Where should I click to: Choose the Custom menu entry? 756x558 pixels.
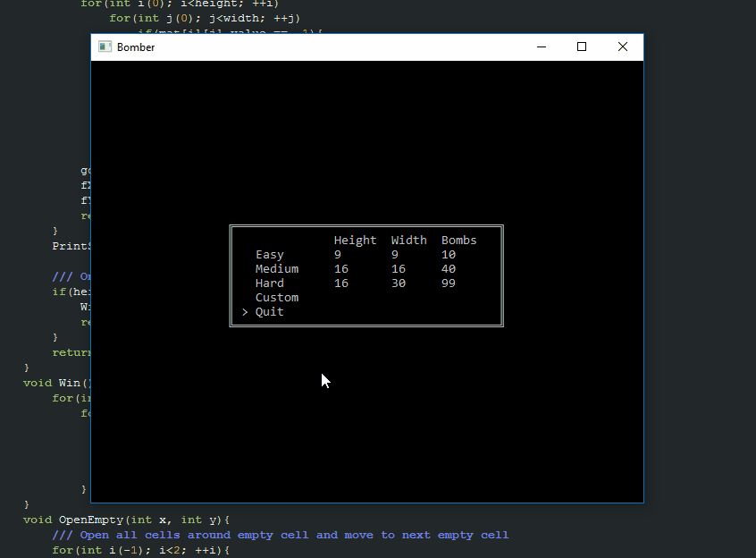click(x=277, y=298)
